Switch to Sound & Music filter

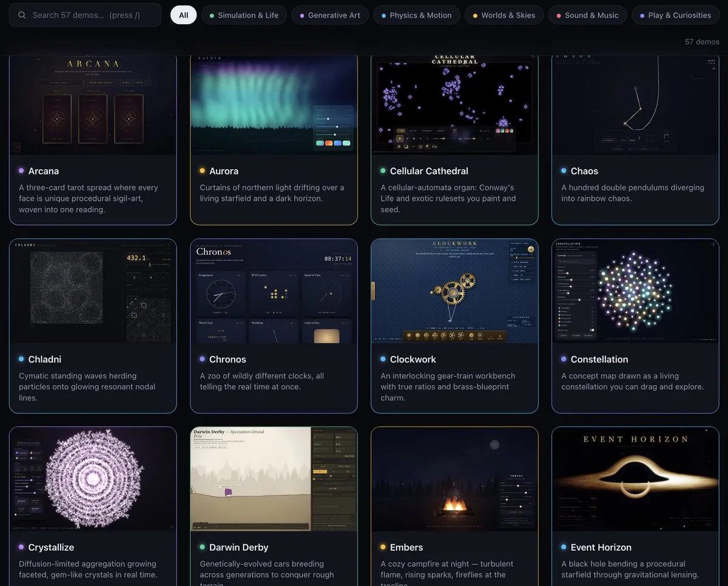(x=587, y=15)
